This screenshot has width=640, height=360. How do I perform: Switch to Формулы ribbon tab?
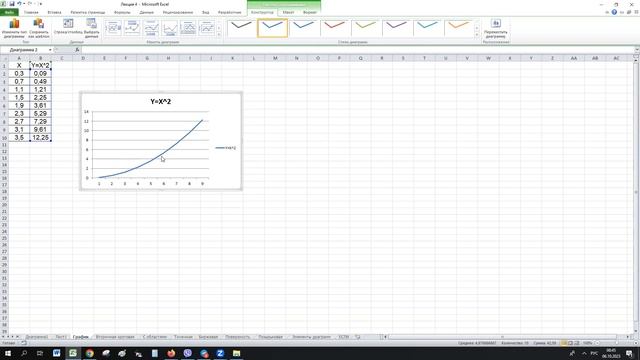pyautogui.click(x=122, y=12)
